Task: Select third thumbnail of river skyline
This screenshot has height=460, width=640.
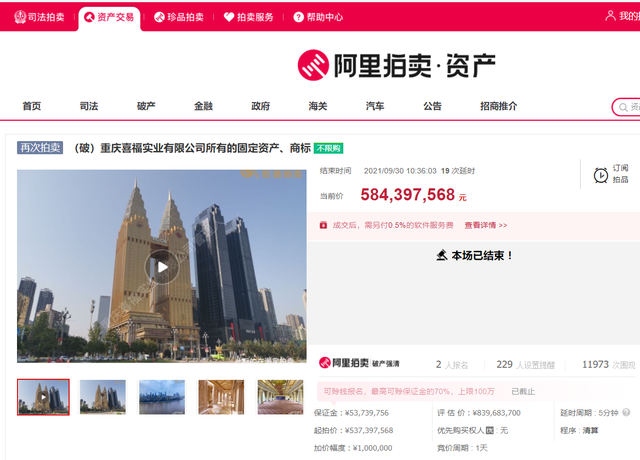Action: pos(162,397)
